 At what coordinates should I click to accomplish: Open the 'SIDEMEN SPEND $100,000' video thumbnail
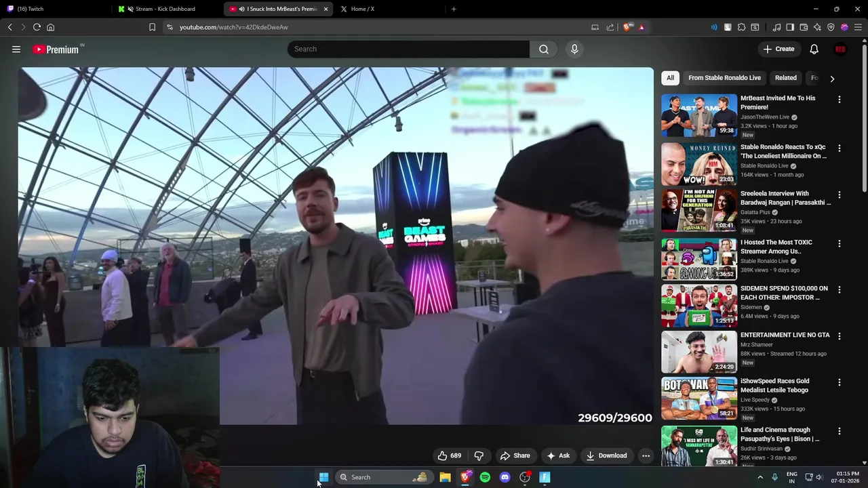(x=699, y=305)
